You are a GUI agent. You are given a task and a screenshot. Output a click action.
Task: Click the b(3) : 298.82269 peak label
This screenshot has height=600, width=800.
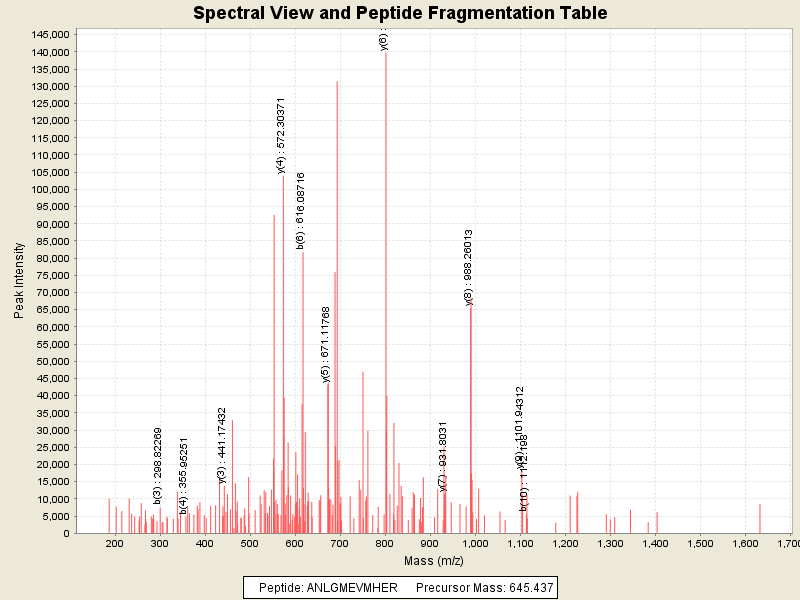158,465
